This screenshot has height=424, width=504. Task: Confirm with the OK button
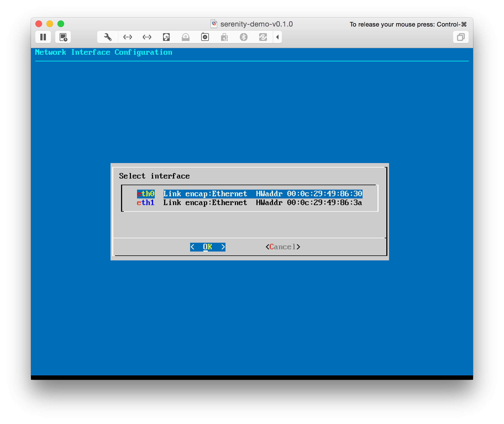click(208, 247)
